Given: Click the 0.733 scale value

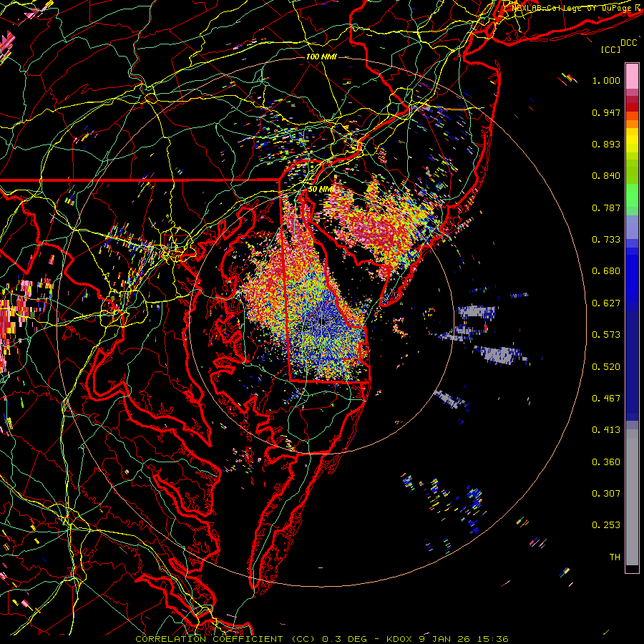Looking at the screenshot, I should coord(606,240).
